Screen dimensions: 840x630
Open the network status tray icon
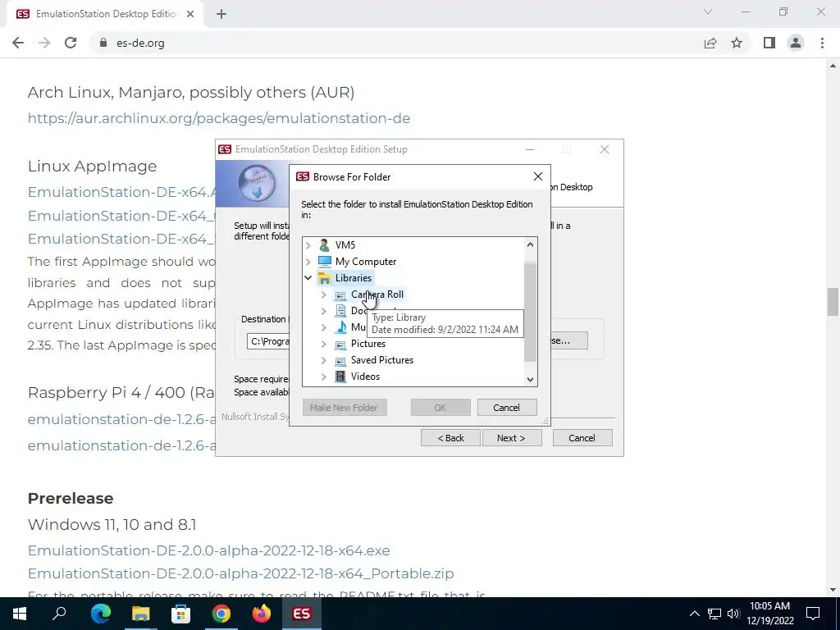[714, 614]
